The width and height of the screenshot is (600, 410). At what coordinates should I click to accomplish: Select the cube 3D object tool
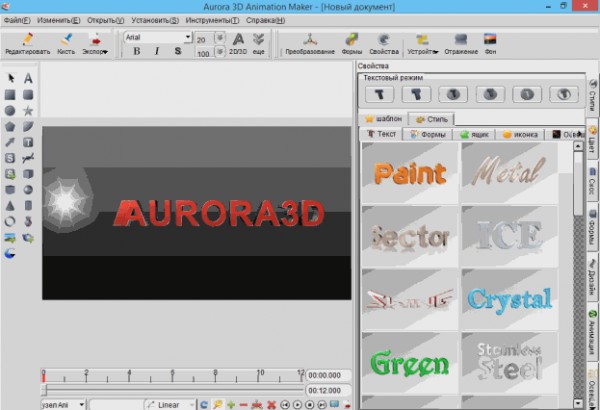[x=28, y=174]
